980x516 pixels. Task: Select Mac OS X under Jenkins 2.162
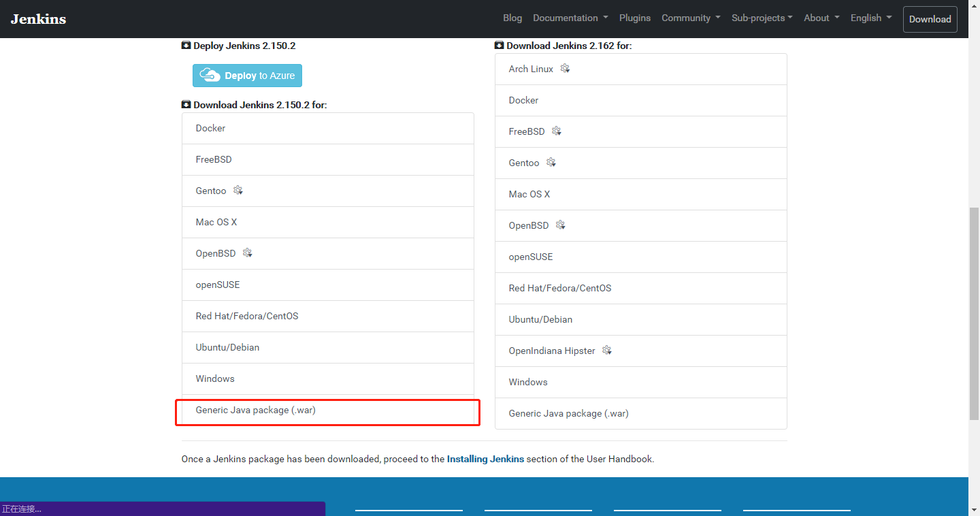pyautogui.click(x=641, y=194)
